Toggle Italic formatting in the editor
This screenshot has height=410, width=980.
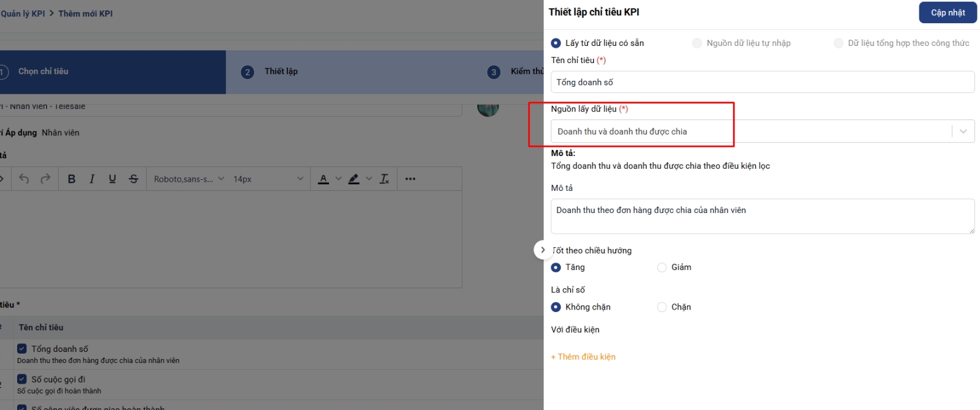point(92,179)
